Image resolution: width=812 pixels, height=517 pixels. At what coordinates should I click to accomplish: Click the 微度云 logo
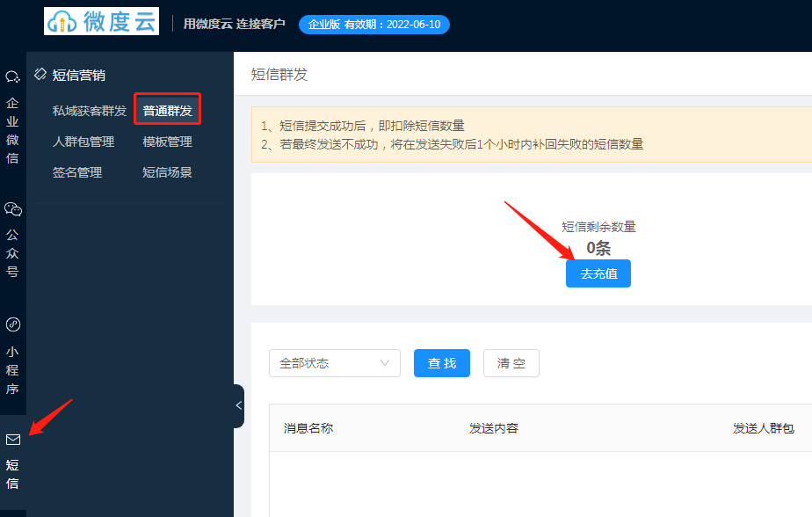(x=102, y=21)
